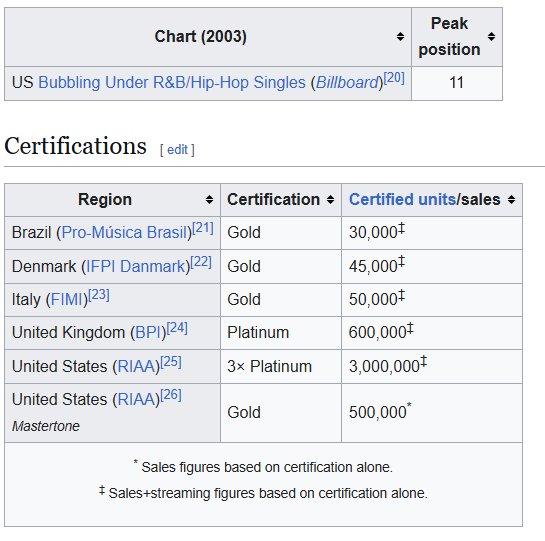Open the BPI link
545x541 pixels.
[x=148, y=333]
